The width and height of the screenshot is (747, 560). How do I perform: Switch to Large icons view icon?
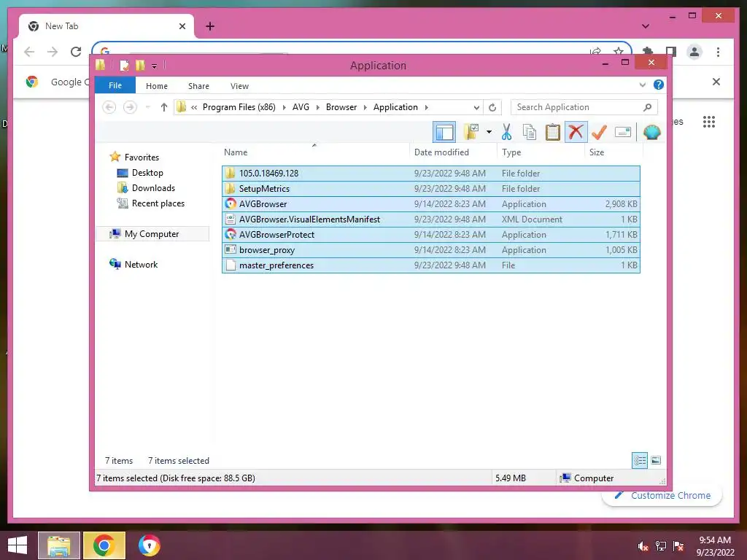pos(656,460)
